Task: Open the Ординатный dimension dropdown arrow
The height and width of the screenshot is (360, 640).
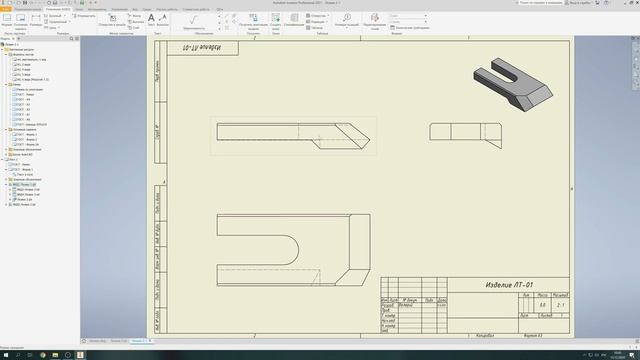Action: [69, 22]
